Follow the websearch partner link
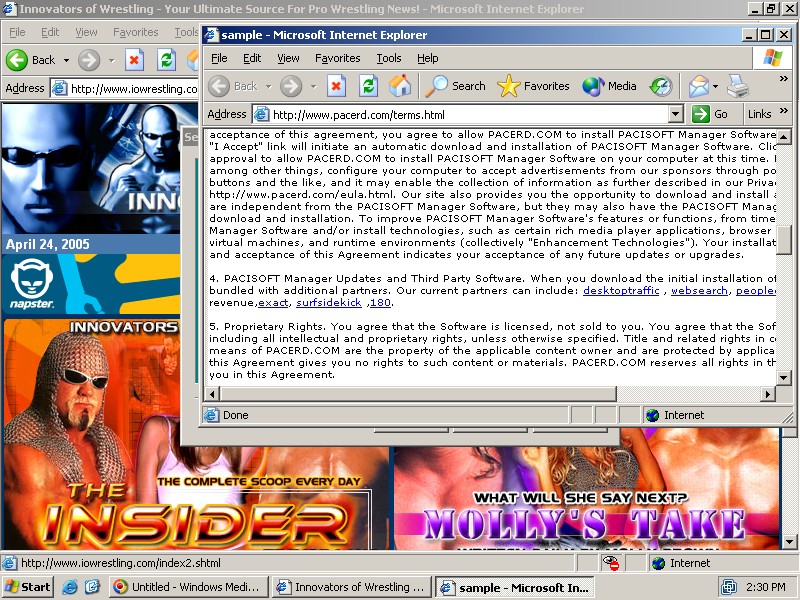 click(699, 290)
